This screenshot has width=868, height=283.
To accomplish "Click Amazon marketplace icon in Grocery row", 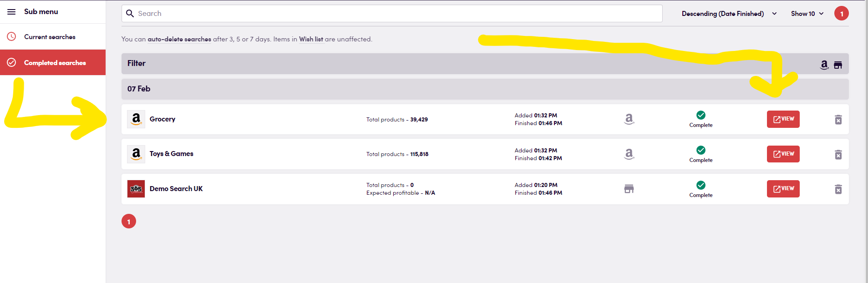I will tap(629, 119).
